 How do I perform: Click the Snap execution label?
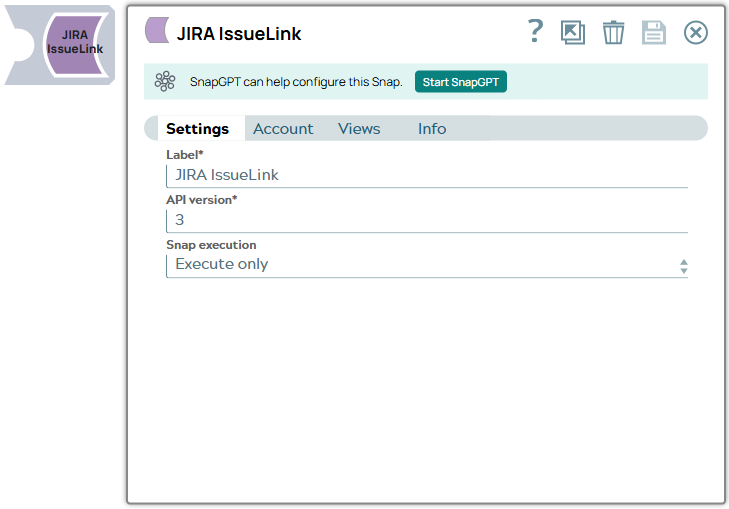pos(211,245)
